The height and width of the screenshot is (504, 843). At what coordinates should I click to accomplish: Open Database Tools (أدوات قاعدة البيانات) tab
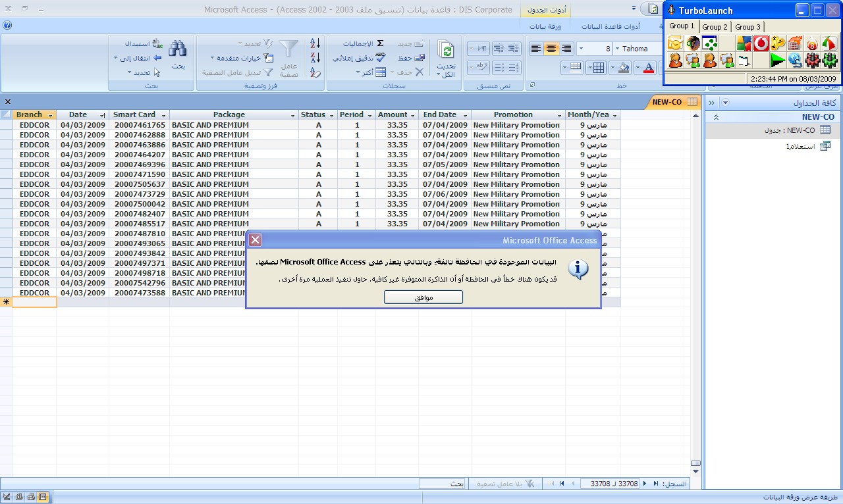611,26
